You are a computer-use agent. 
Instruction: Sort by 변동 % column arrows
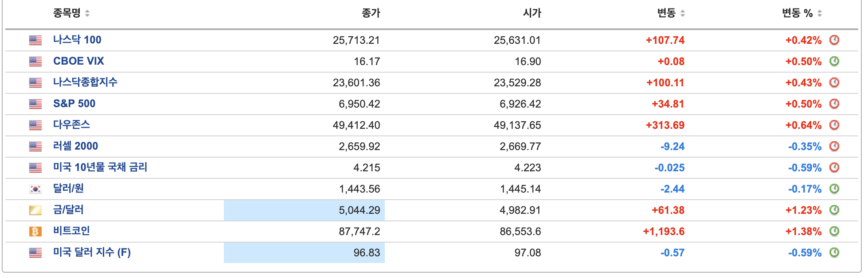pos(820,14)
